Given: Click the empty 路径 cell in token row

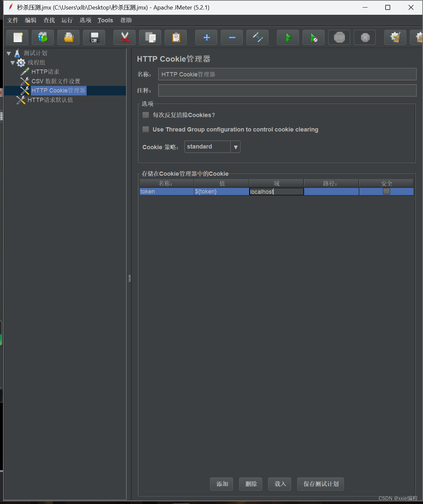Looking at the screenshot, I should tap(331, 192).
